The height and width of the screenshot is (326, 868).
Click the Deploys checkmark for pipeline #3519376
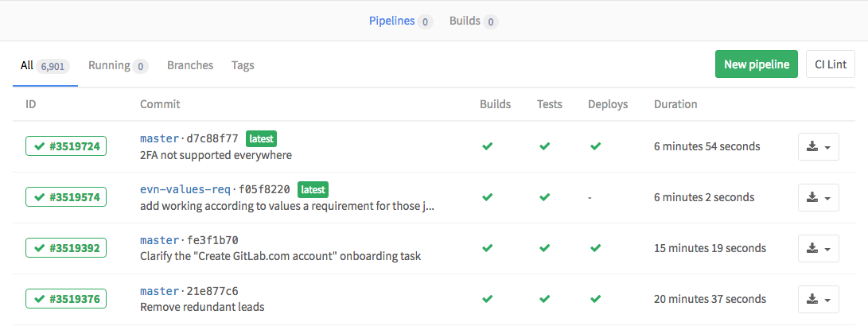[x=595, y=299]
